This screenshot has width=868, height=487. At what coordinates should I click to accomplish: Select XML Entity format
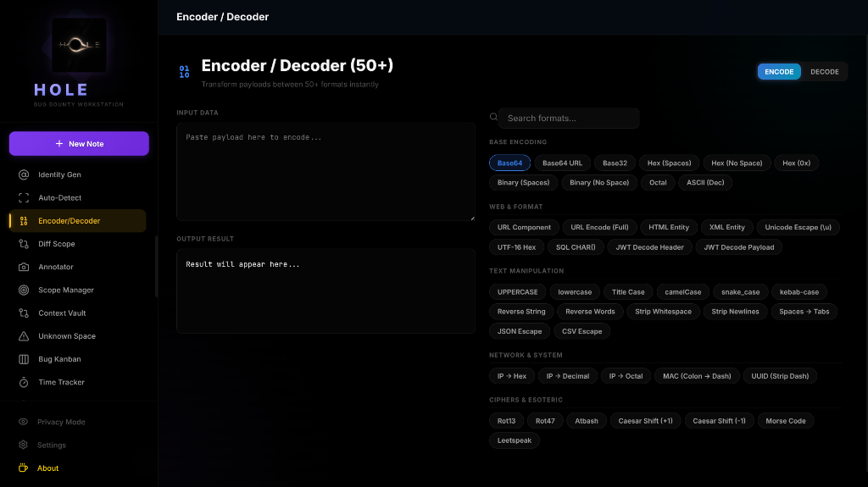(726, 228)
